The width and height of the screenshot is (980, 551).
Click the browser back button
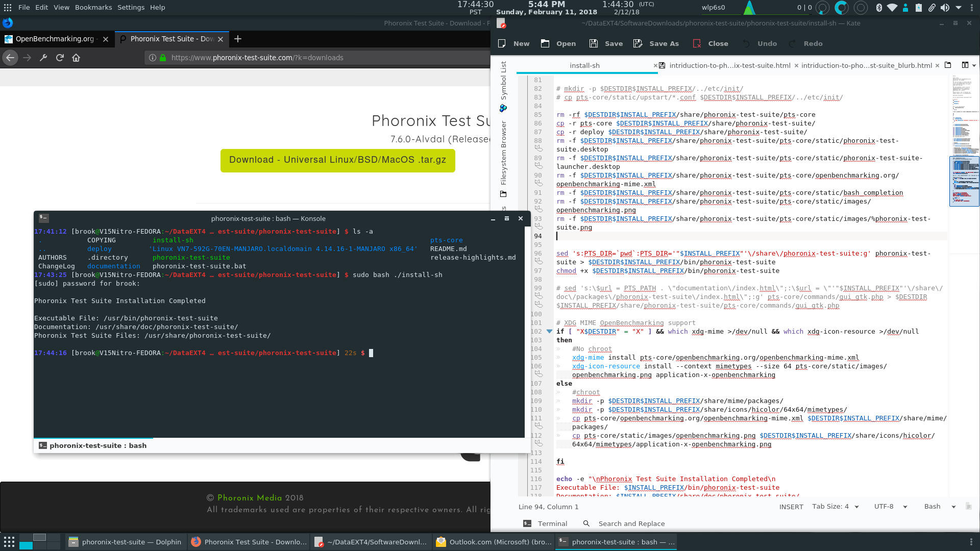click(10, 58)
